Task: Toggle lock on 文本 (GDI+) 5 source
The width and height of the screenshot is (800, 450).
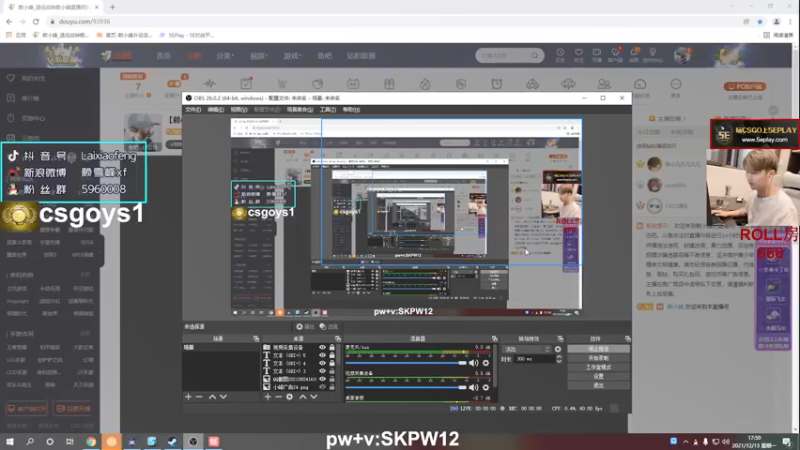Action: 332,355
